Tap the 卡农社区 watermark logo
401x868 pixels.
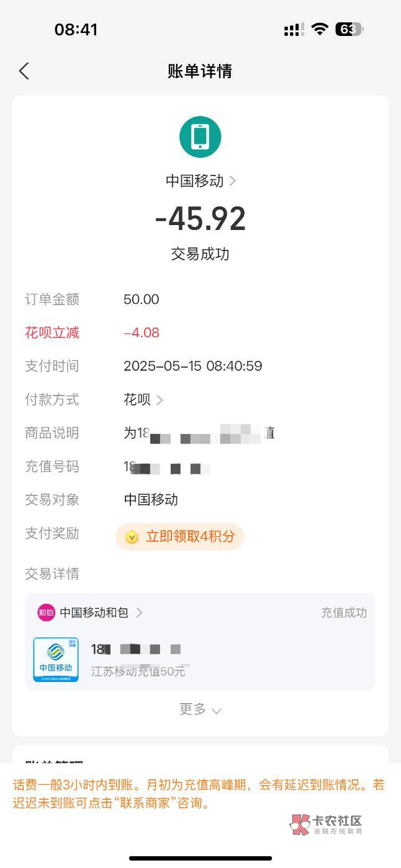pos(327,823)
